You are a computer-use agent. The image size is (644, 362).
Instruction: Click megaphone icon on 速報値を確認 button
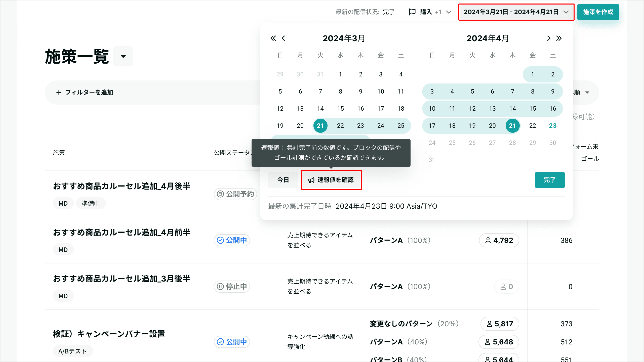[311, 180]
